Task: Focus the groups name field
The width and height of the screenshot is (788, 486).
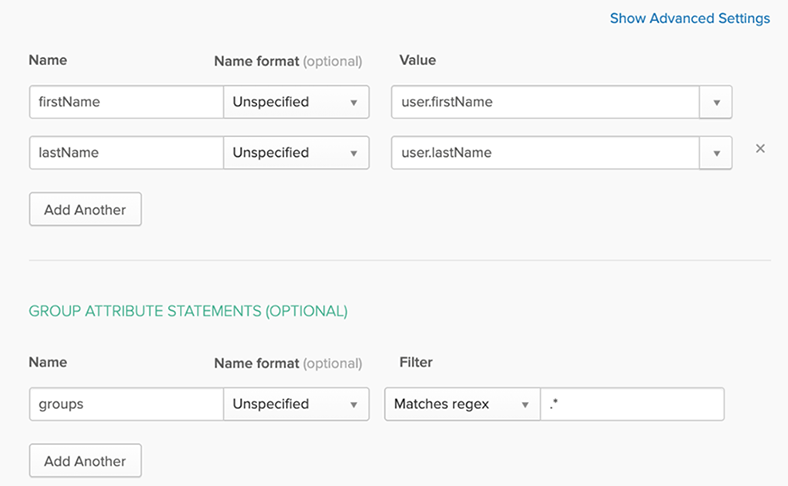Action: pos(125,404)
